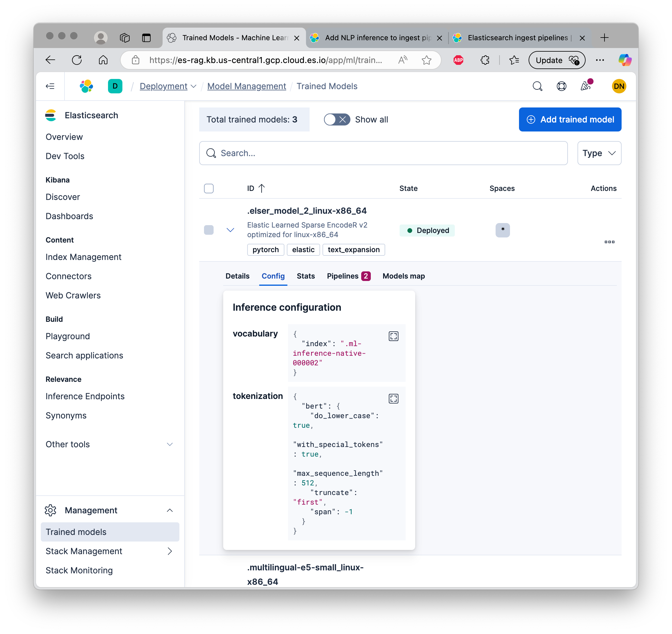This screenshot has width=672, height=634.
Task: Toggle the Show all switch
Action: (337, 119)
